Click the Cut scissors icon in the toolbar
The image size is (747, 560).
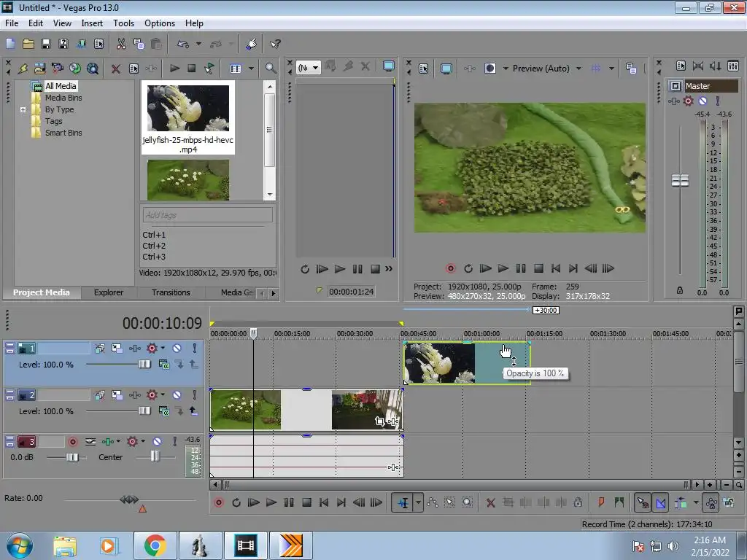point(121,44)
